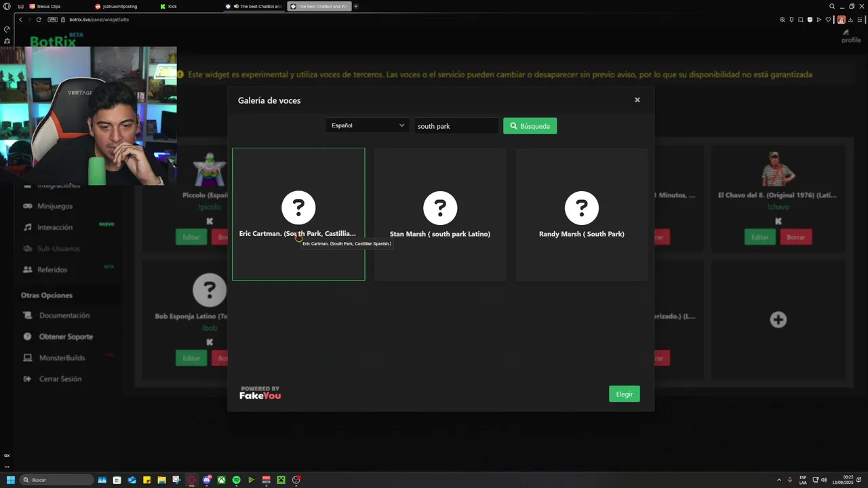This screenshot has height=488, width=868.
Task: Open Interacción in the sidebar
Action: pos(55,227)
